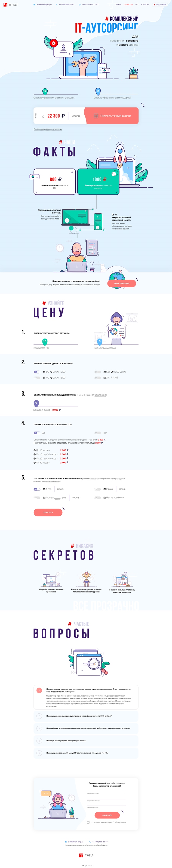Click the email envelope icon in header
172x868 pixels.
point(35,5)
